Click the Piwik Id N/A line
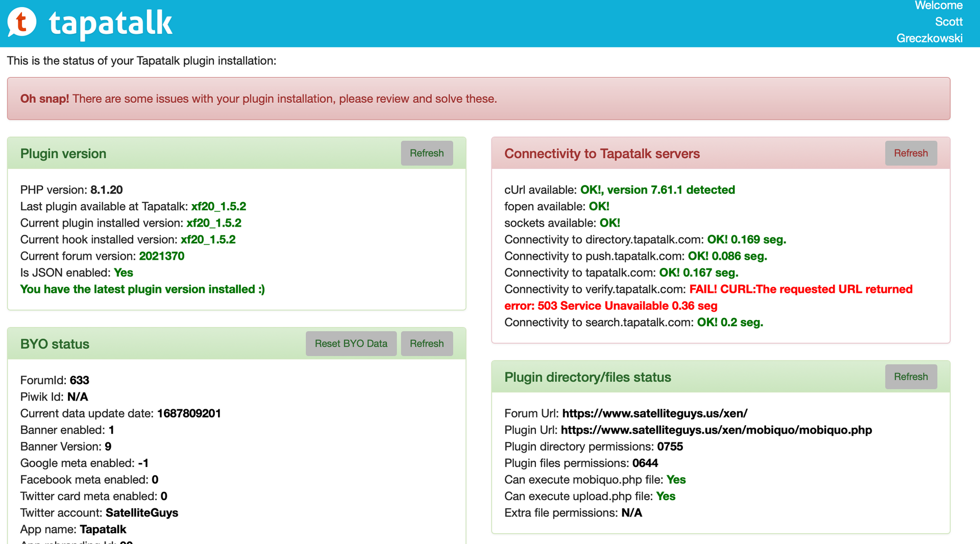 point(54,397)
